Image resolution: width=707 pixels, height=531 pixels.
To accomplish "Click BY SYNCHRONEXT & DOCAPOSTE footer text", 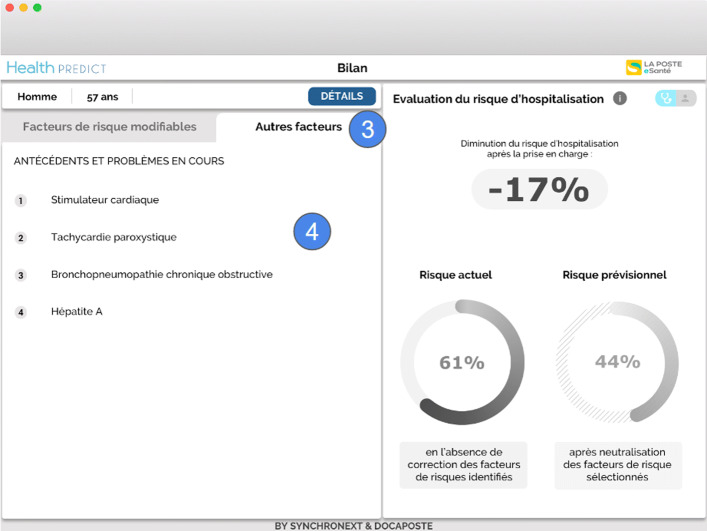I will click(x=354, y=526).
